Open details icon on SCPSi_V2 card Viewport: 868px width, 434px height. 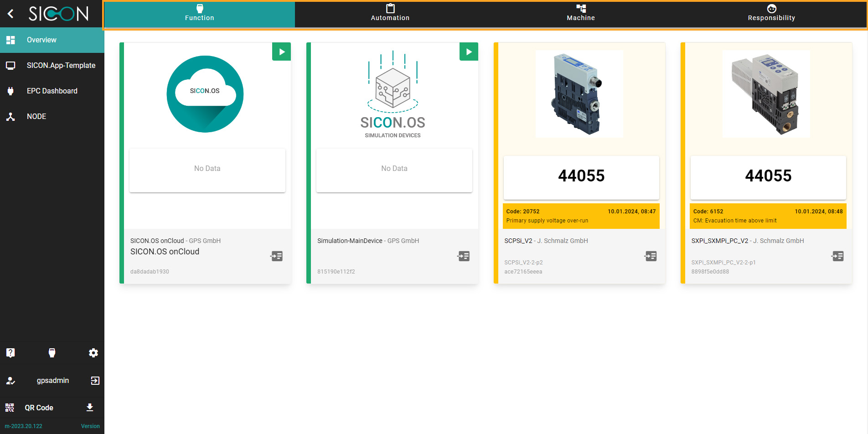coord(651,256)
